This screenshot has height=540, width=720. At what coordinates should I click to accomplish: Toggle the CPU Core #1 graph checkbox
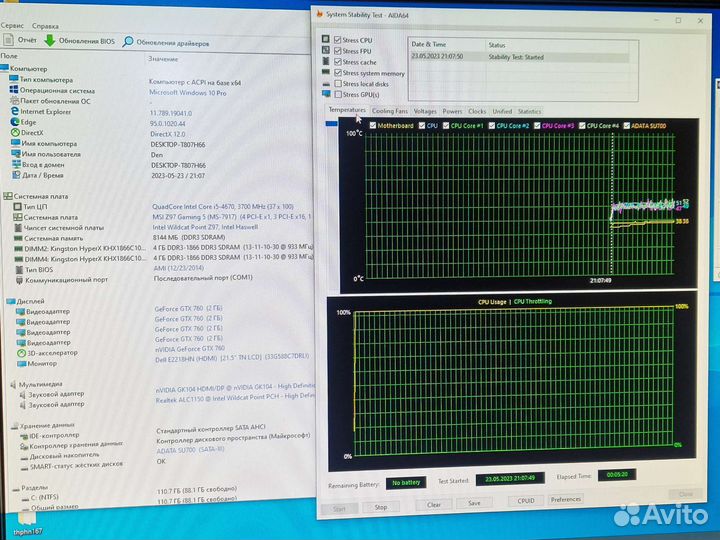pyautogui.click(x=446, y=125)
